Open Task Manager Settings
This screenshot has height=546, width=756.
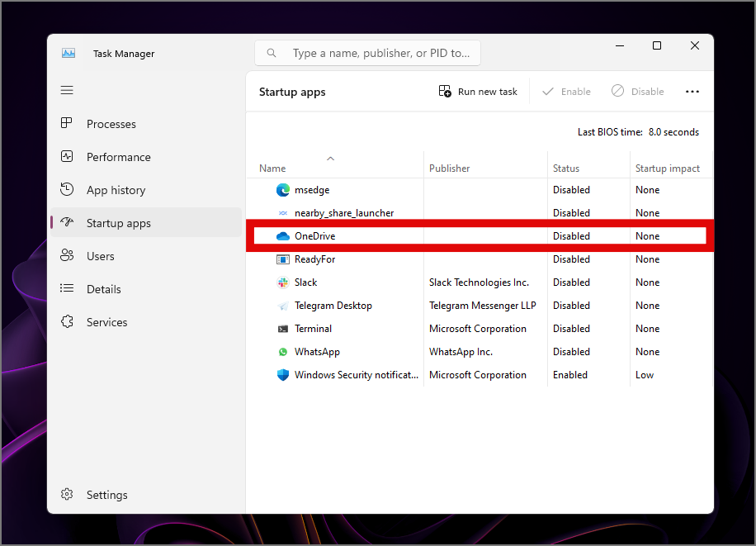point(146,495)
